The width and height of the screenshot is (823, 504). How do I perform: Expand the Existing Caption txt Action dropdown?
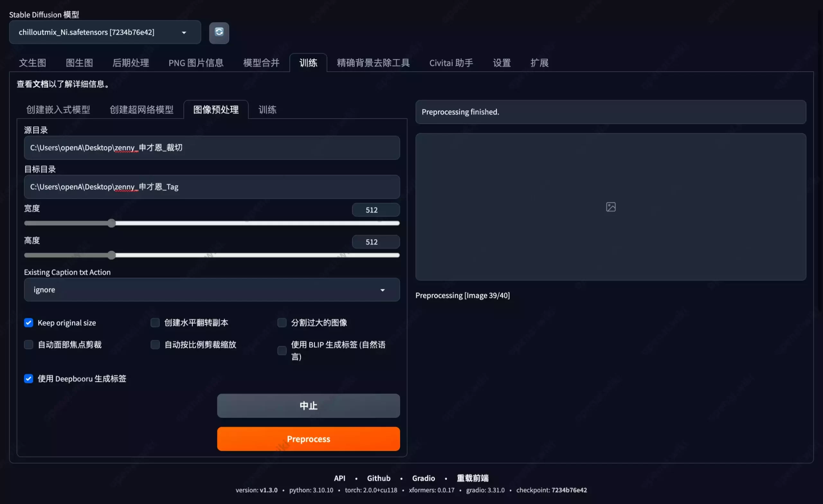click(212, 290)
